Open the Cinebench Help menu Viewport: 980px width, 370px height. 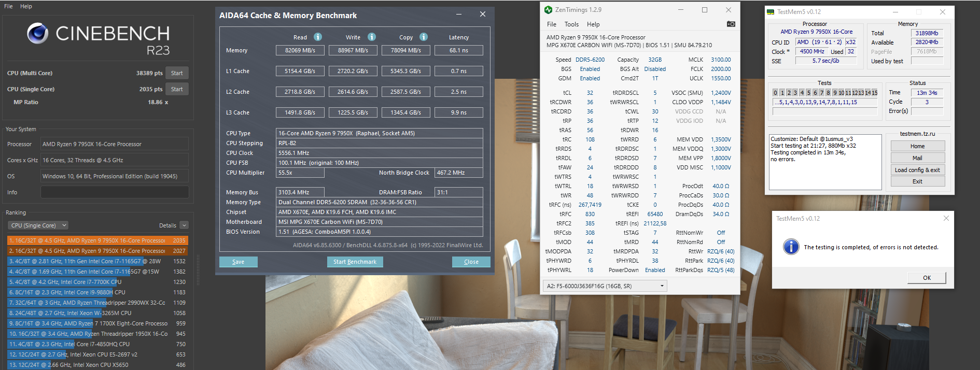(26, 6)
